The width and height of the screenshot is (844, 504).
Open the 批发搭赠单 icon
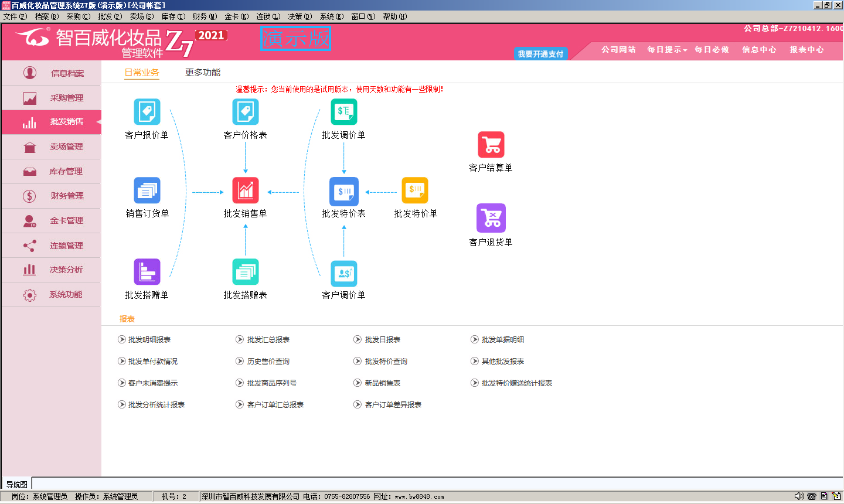click(147, 272)
